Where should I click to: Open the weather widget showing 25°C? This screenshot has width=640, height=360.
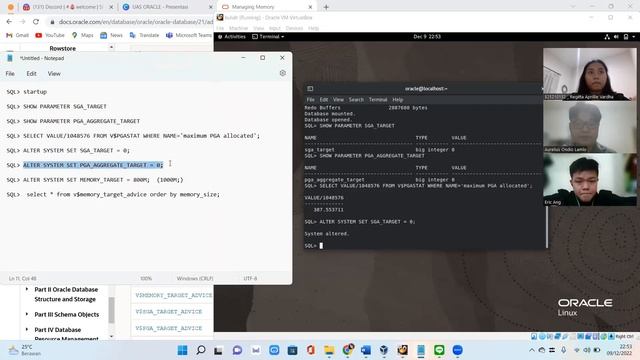pos(25,350)
